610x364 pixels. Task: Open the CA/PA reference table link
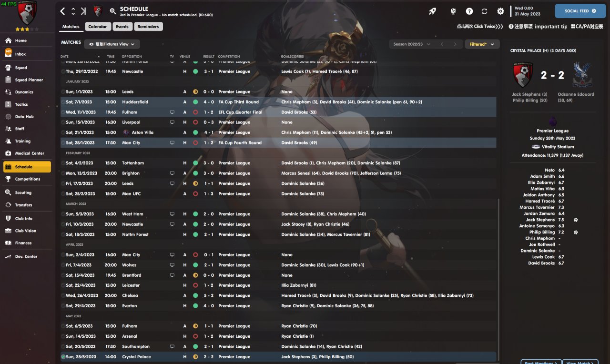click(587, 27)
